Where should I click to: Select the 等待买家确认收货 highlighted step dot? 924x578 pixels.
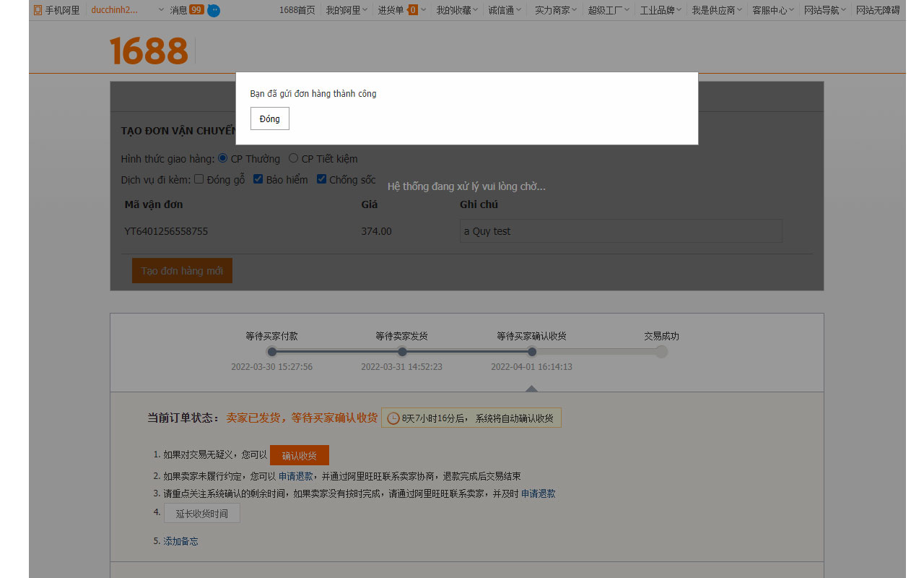(531, 352)
